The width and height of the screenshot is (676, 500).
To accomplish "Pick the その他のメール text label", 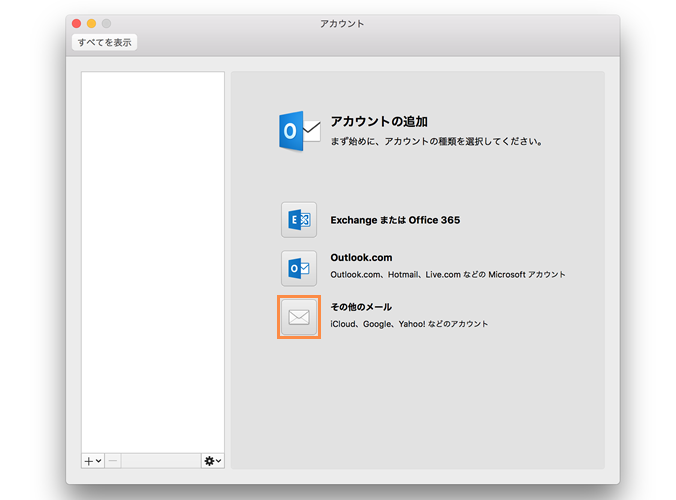I will [x=361, y=307].
